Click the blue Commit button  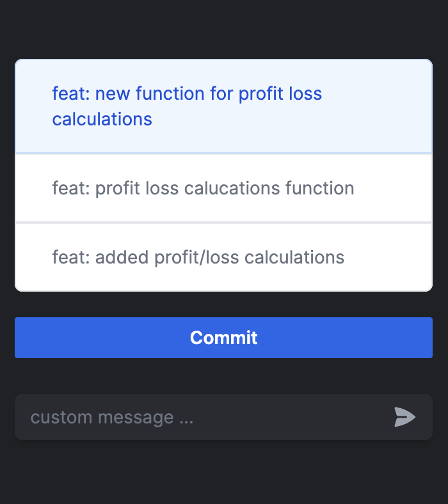223,338
